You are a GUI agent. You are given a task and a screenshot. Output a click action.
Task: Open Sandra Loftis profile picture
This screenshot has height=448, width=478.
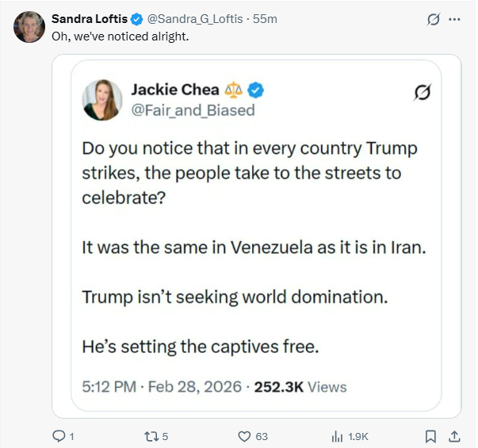pos(29,27)
